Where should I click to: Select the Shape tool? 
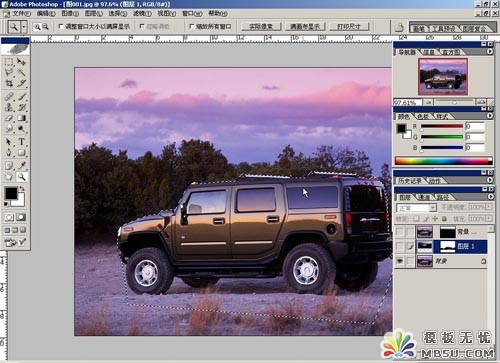click(x=22, y=153)
